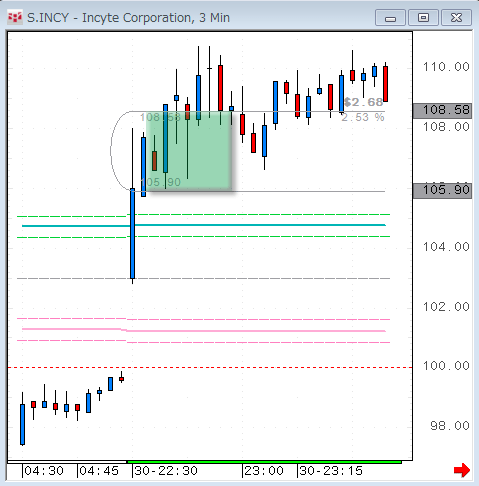This screenshot has width=479, height=486.
Task: Close the S.INCY chart window
Action: pyautogui.click(x=456, y=18)
